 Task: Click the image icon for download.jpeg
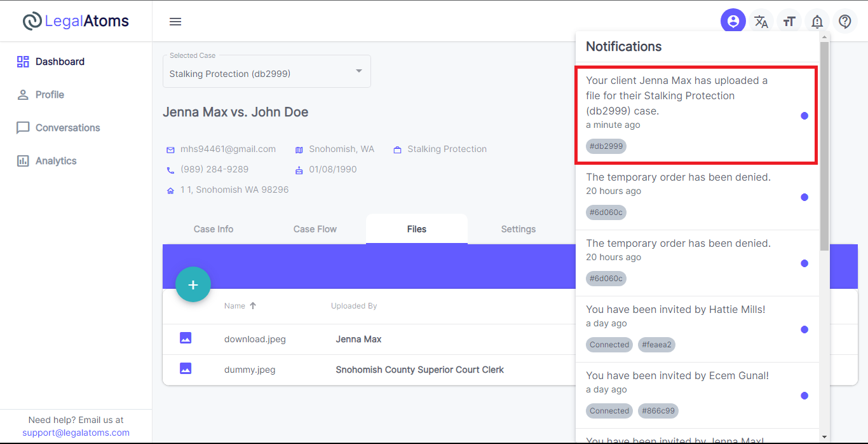[186, 338]
